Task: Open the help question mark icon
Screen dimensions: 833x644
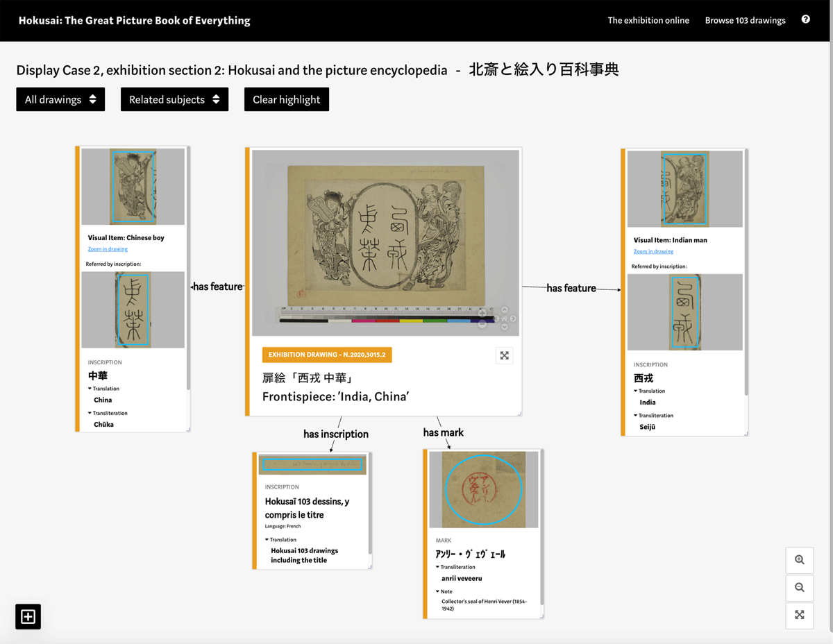Action: coord(805,19)
